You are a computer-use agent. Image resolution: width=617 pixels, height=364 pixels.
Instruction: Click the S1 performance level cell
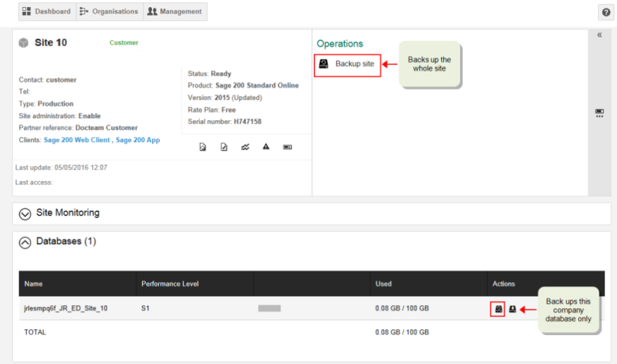[145, 308]
